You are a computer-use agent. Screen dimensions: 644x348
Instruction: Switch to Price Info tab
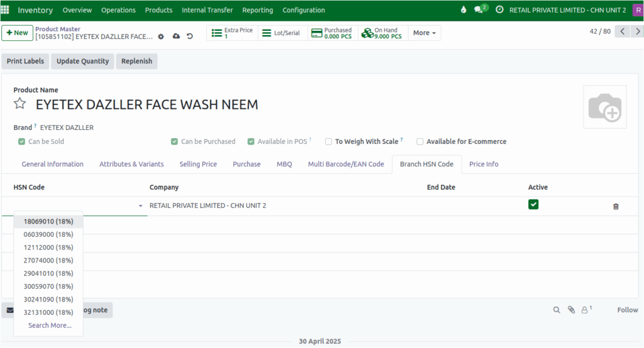click(484, 164)
